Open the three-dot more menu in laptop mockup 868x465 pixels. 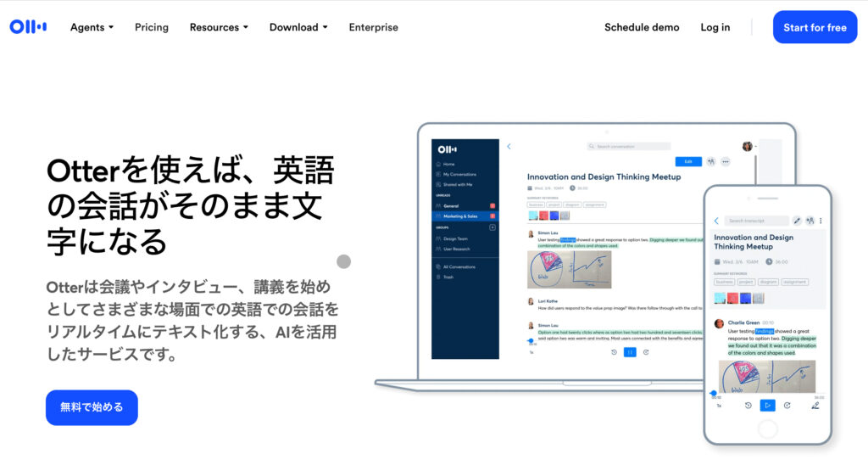click(726, 162)
